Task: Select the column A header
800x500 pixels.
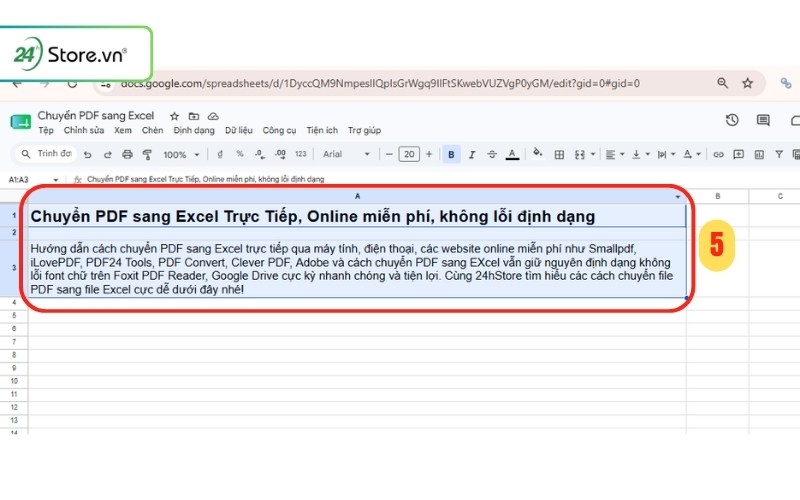Action: coord(357,196)
